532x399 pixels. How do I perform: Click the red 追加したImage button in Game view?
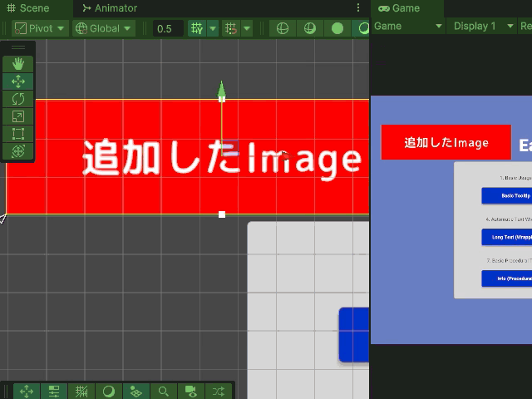point(446,142)
